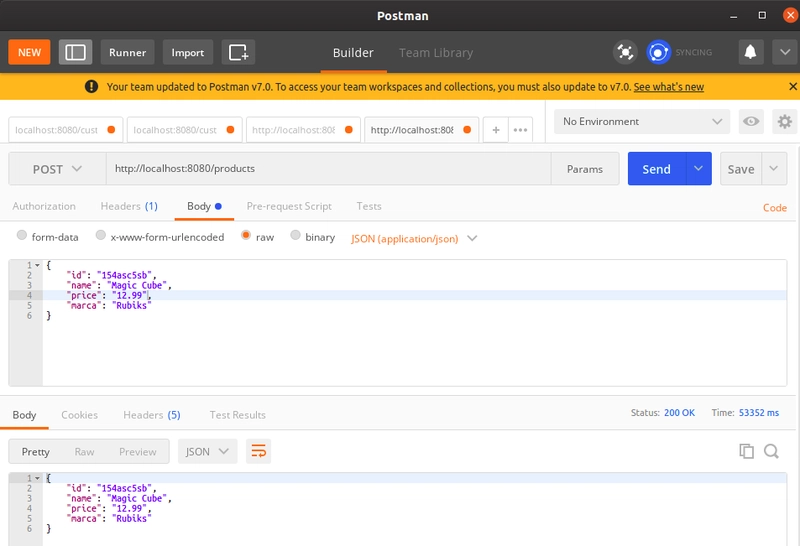Add a new request tab
The image size is (800, 546).
point(495,130)
